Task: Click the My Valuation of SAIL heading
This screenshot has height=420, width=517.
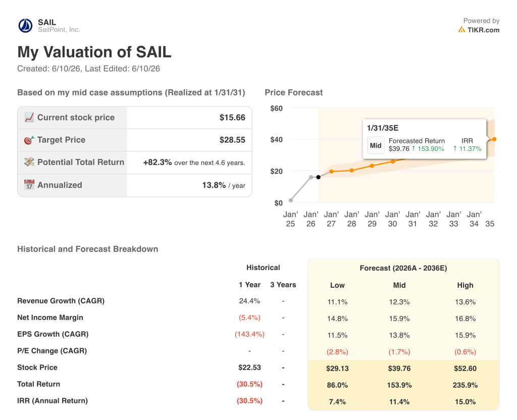Action: pos(94,52)
